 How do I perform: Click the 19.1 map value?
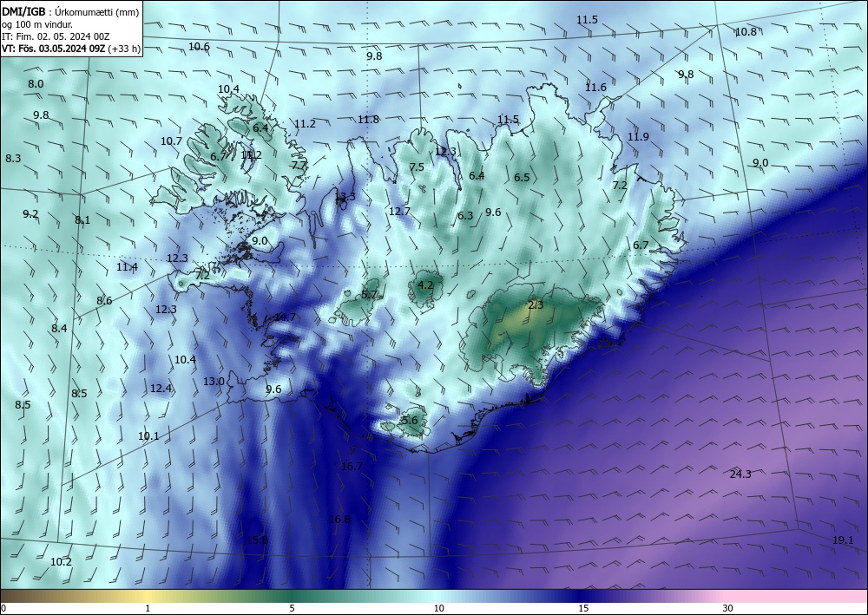pos(843,540)
